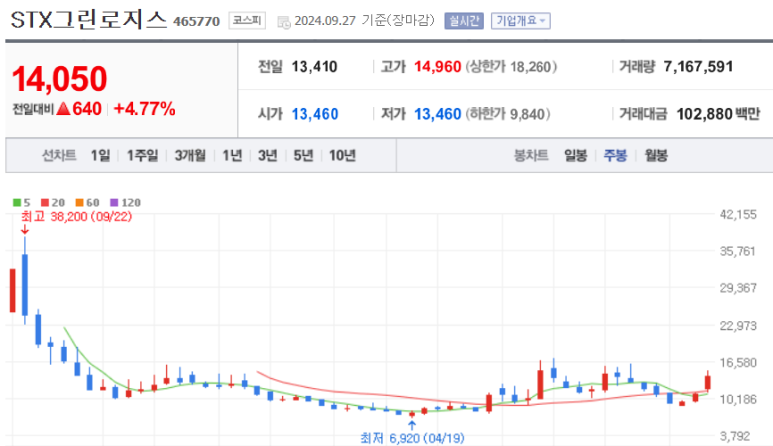Click the red up-triangle next to 640
773x446 pixels.
coord(63,109)
